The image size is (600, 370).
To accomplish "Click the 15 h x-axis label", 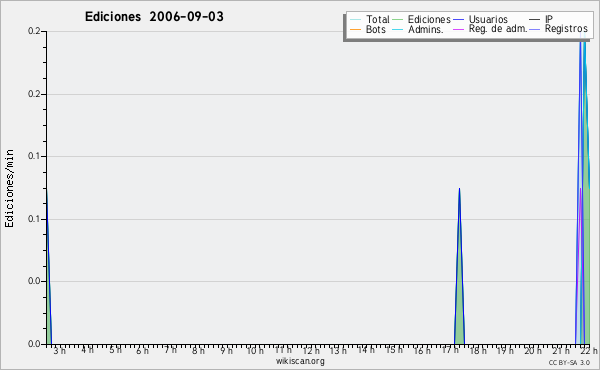I will tap(394, 350).
